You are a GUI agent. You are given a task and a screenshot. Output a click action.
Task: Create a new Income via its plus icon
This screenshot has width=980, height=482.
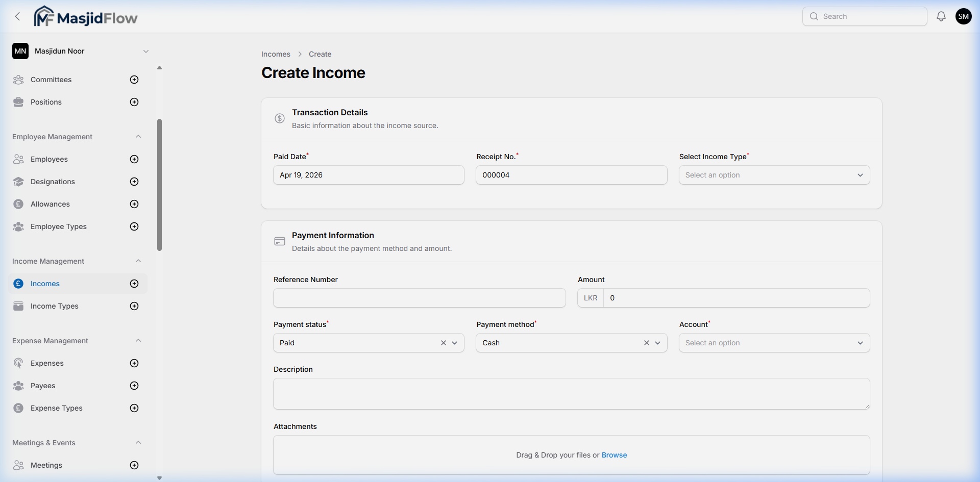(134, 284)
